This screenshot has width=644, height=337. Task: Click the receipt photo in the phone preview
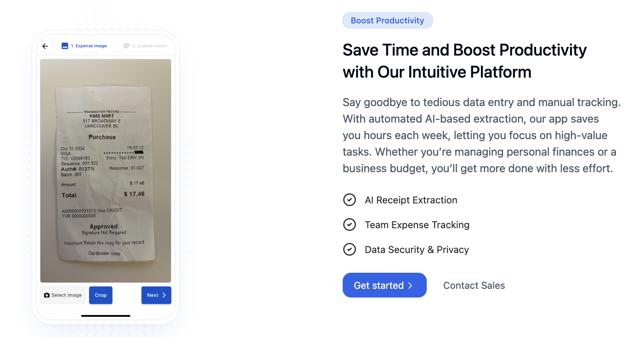coord(106,171)
